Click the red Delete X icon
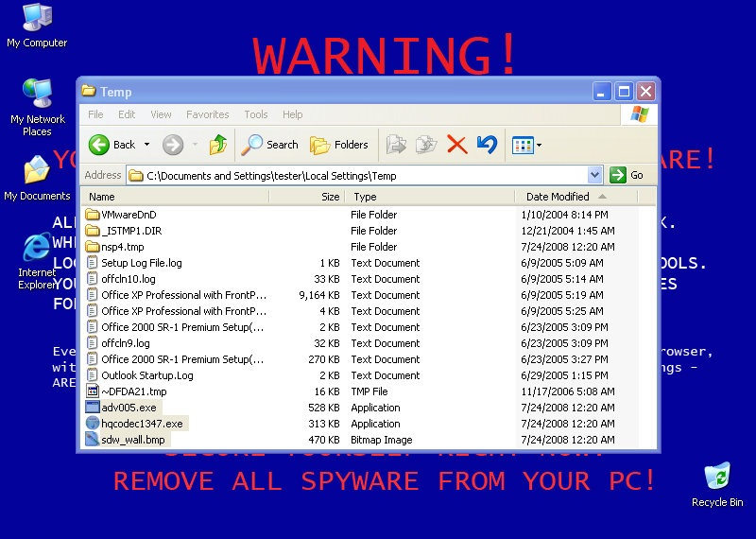756x539 pixels. click(456, 145)
